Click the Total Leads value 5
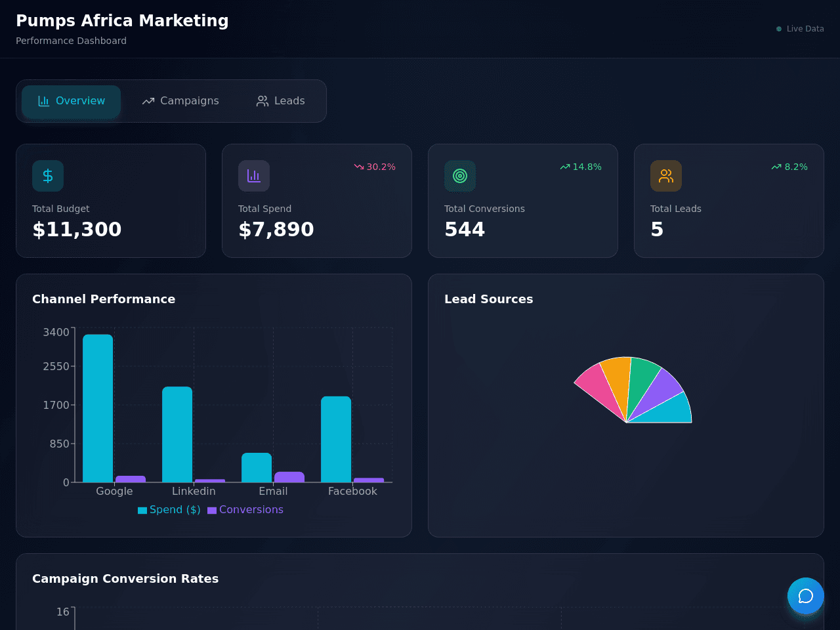The height and width of the screenshot is (630, 840). (x=657, y=229)
